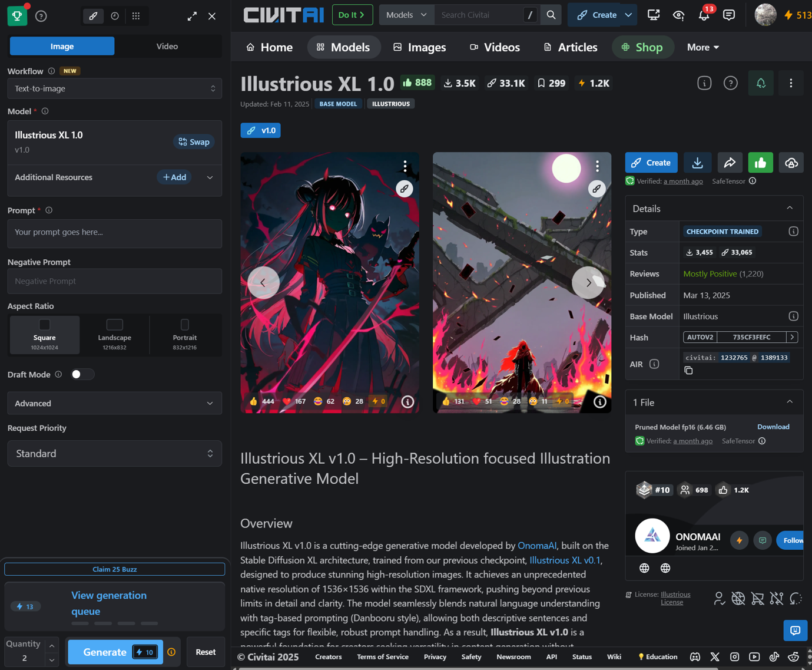Toggle Draft Mode switch
Viewport: 812px width, 670px height.
point(82,374)
